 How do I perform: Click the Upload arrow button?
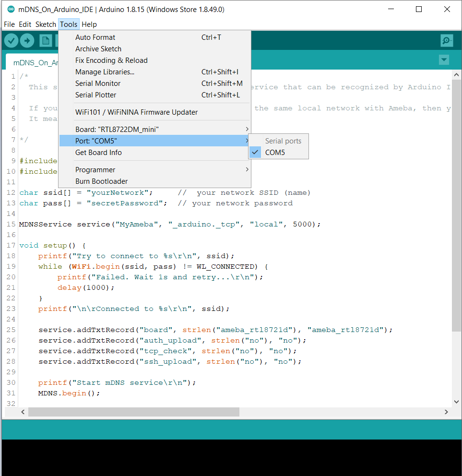(x=27, y=41)
